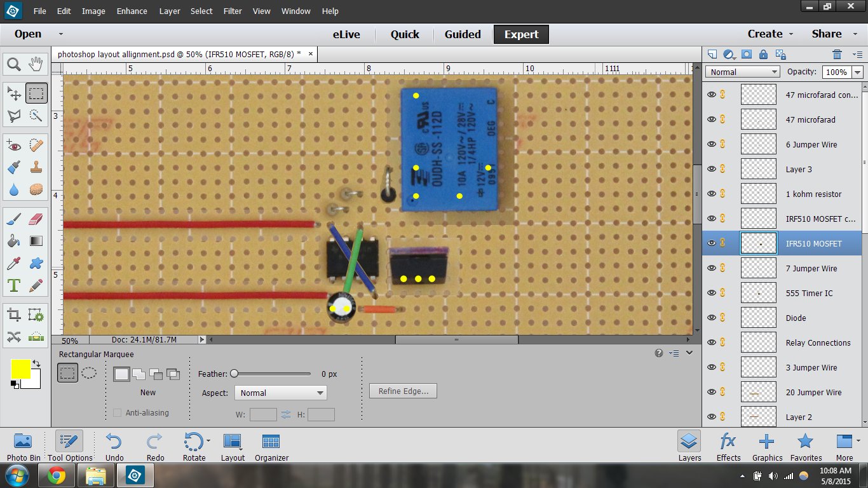Choose Elliptical Marquee in tool options
The width and height of the screenshot is (868, 488).
pos(90,373)
